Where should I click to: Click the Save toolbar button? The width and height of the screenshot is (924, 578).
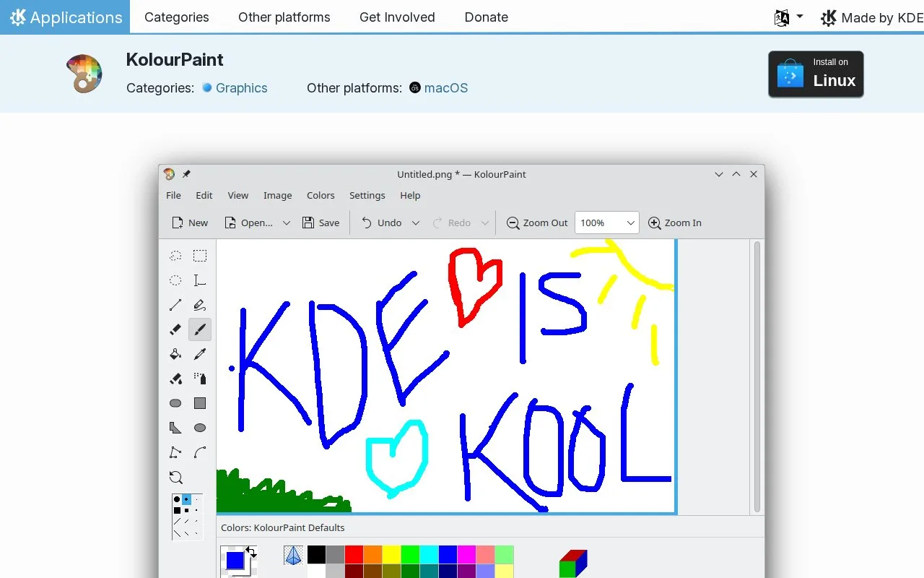(x=321, y=223)
